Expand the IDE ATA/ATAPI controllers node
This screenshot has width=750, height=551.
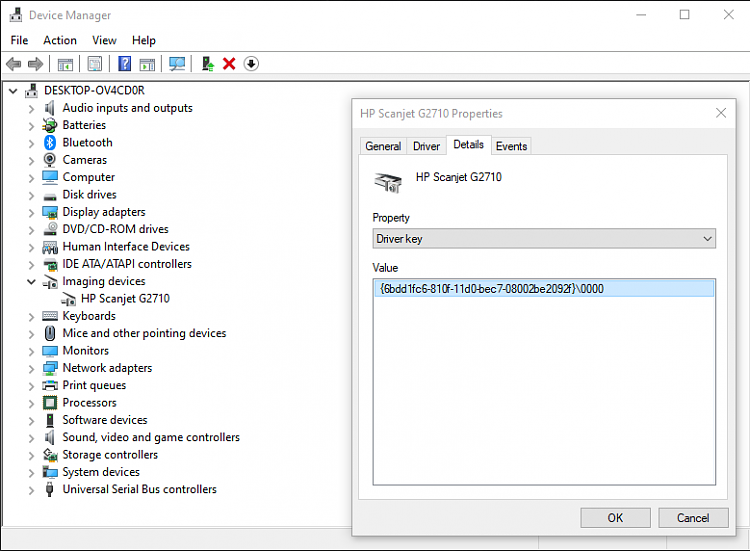point(31,265)
